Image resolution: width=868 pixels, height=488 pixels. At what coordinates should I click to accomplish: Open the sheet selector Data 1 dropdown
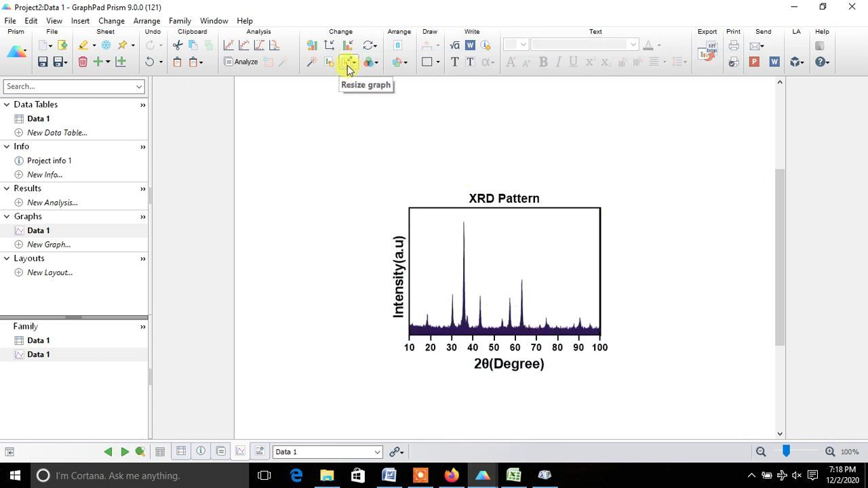click(x=377, y=452)
